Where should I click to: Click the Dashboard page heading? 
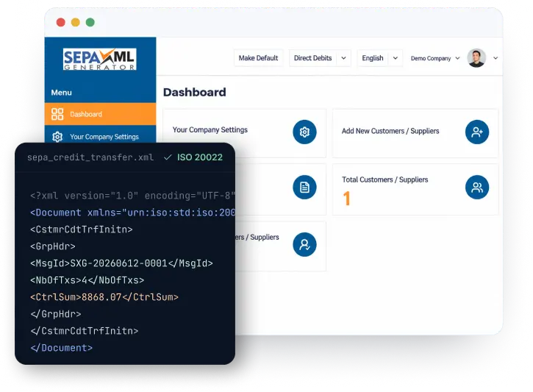pos(194,93)
